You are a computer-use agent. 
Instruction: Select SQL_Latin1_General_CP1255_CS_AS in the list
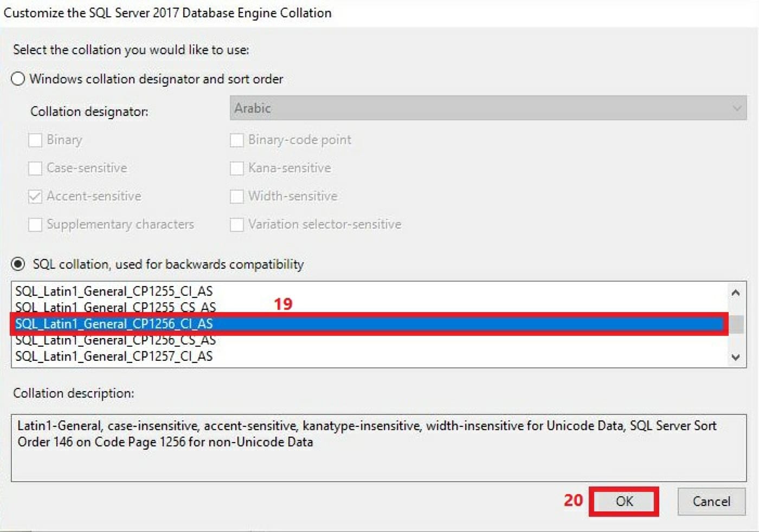click(x=369, y=307)
